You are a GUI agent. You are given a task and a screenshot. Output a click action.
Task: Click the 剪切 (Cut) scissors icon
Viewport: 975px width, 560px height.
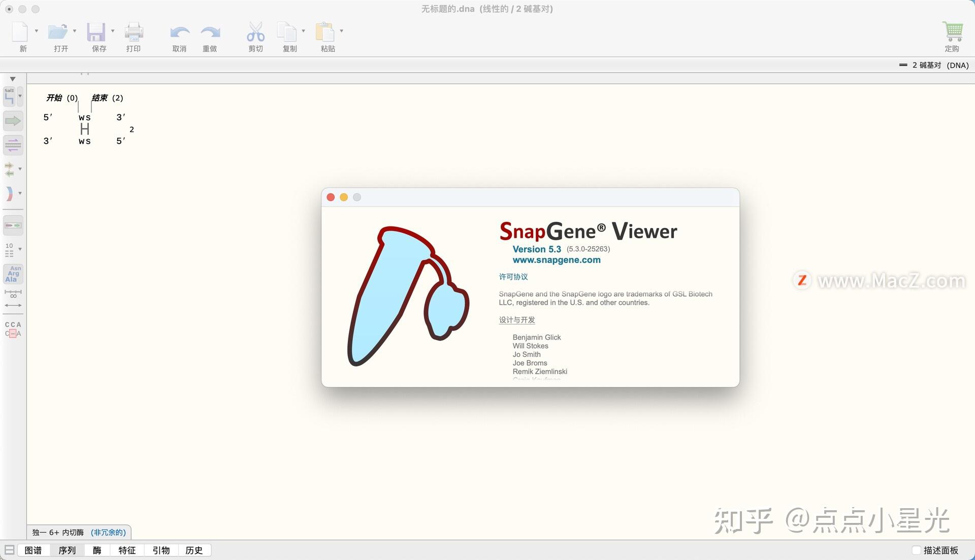(x=255, y=31)
